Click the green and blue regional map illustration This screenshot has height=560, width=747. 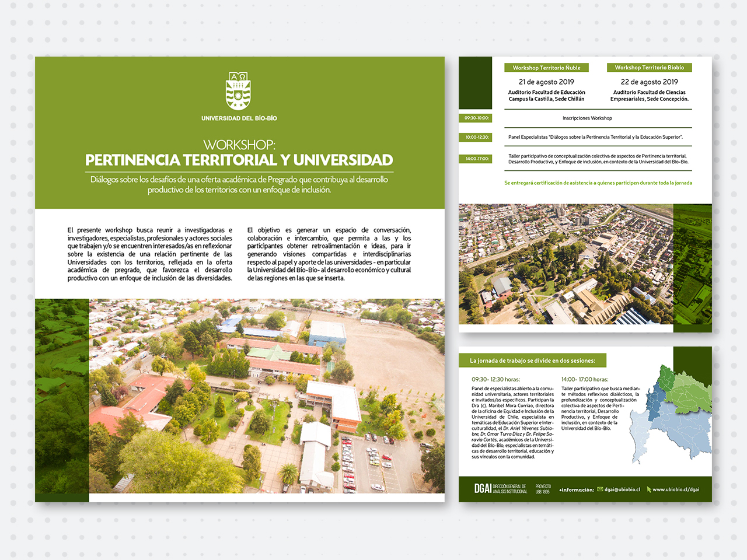tap(671, 413)
